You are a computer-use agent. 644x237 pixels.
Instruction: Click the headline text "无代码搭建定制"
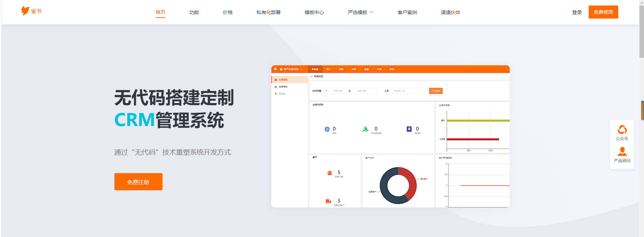point(174,98)
